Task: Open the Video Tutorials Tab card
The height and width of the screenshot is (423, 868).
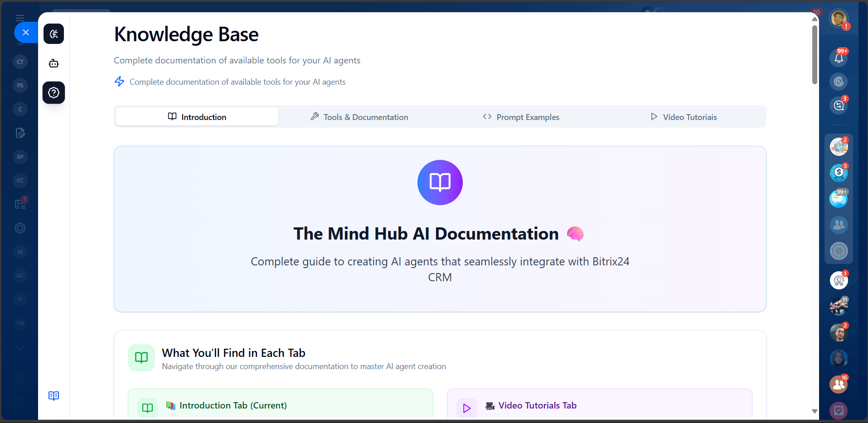Action: [x=599, y=405]
